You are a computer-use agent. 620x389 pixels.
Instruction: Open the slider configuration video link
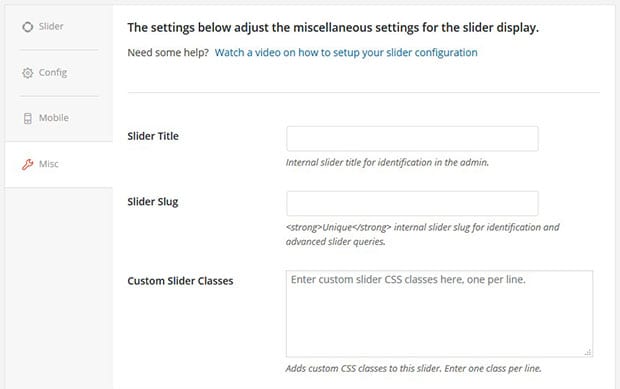[346, 53]
